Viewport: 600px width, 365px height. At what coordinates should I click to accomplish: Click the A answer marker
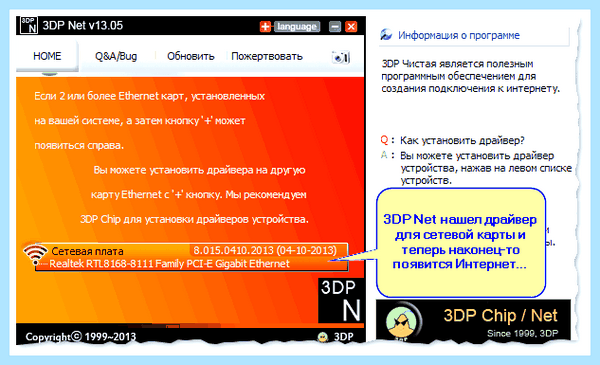(x=384, y=155)
